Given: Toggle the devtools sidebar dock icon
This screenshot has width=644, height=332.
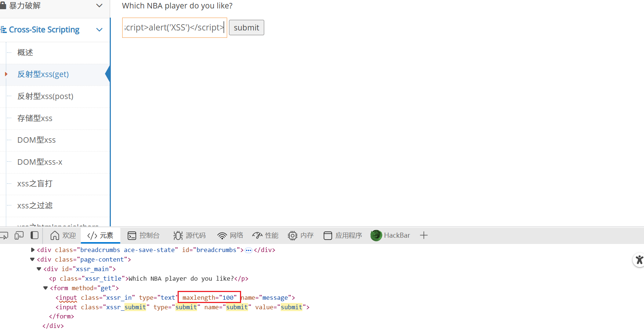Looking at the screenshot, I should pyautogui.click(x=34, y=236).
